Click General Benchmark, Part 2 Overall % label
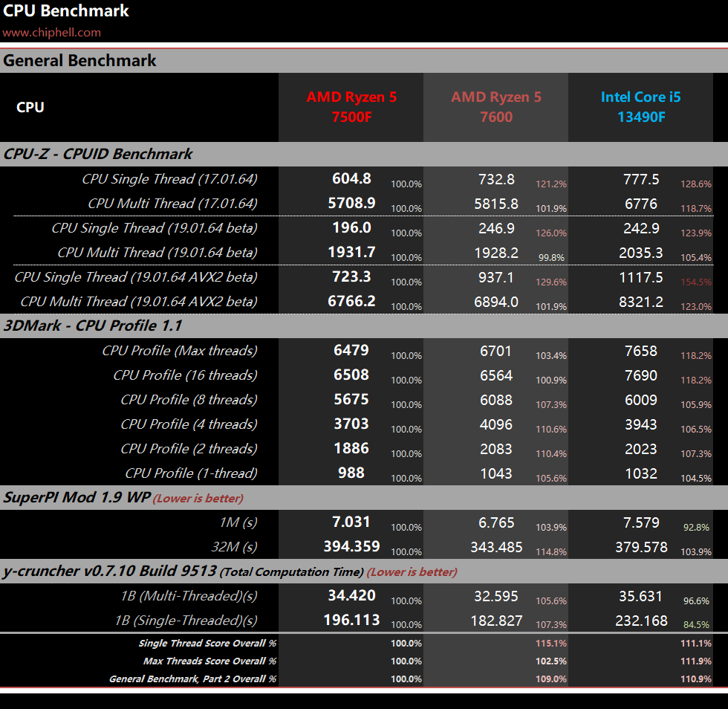Image resolution: width=728 pixels, height=709 pixels. coord(192,679)
